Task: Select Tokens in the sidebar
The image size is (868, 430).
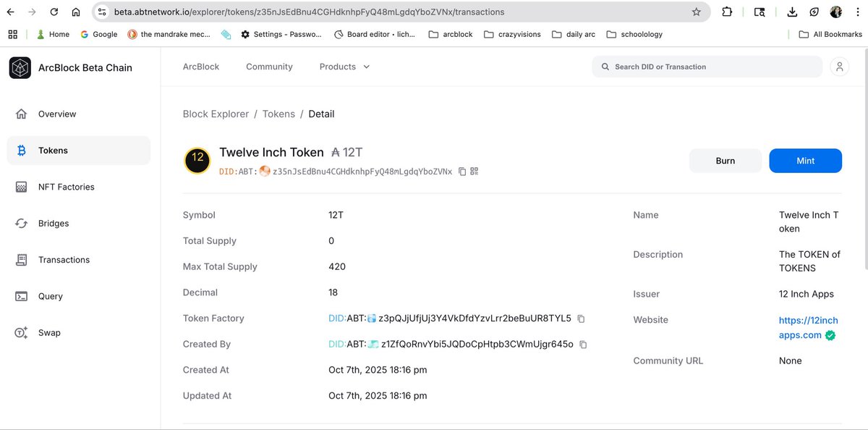Action: 79,151
